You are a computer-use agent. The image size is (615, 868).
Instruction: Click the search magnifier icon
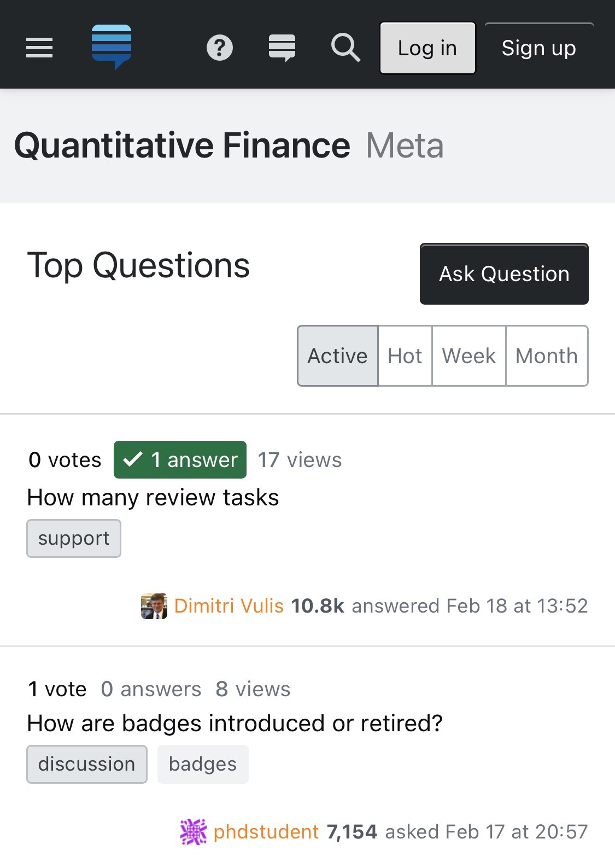345,48
